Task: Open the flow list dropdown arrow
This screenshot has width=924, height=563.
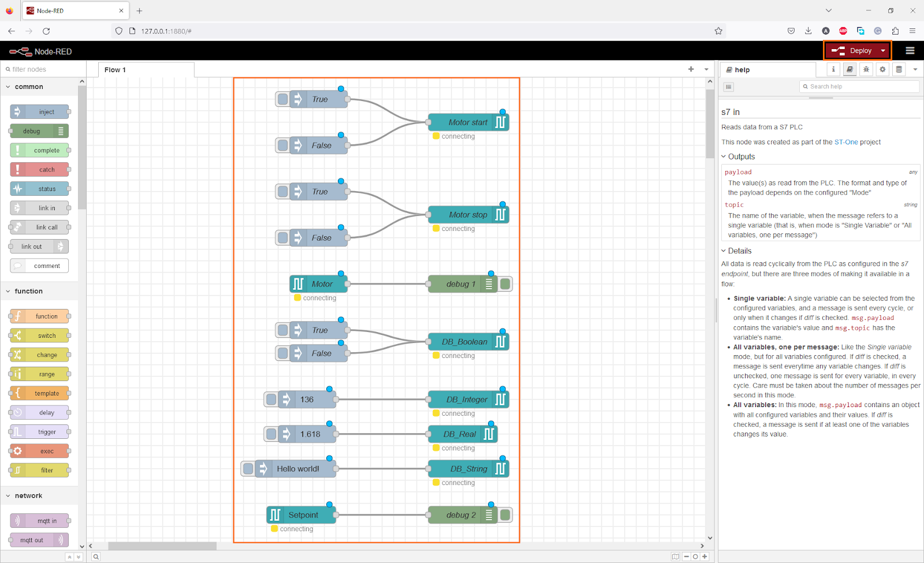Action: [x=706, y=69]
